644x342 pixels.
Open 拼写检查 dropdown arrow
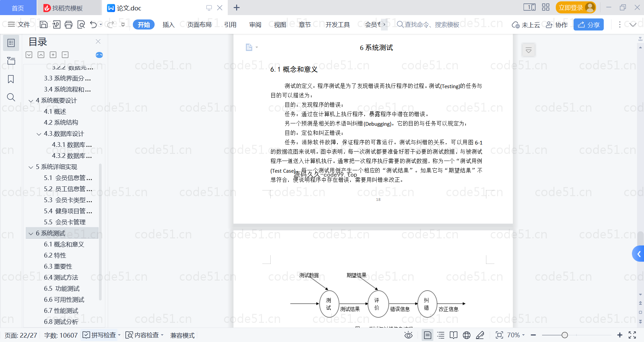119,335
